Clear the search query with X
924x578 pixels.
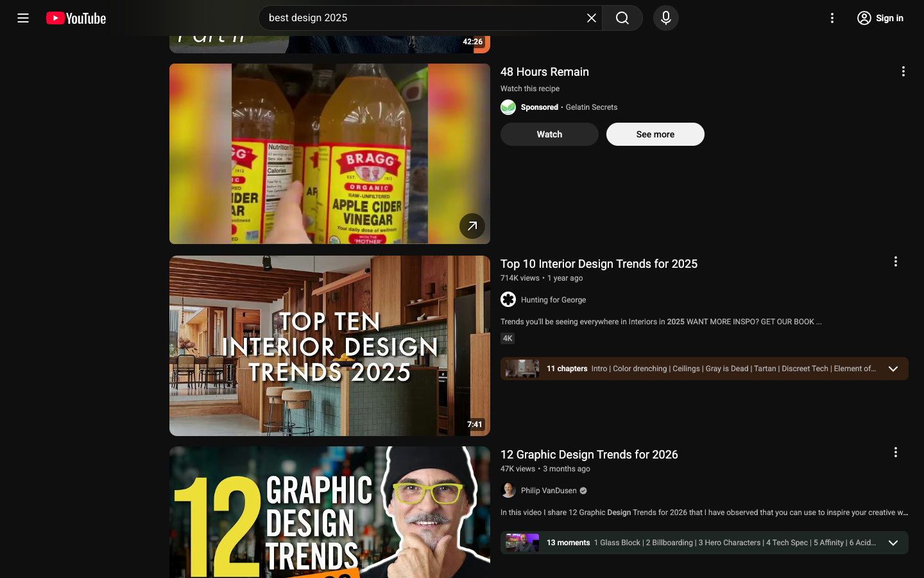point(592,18)
